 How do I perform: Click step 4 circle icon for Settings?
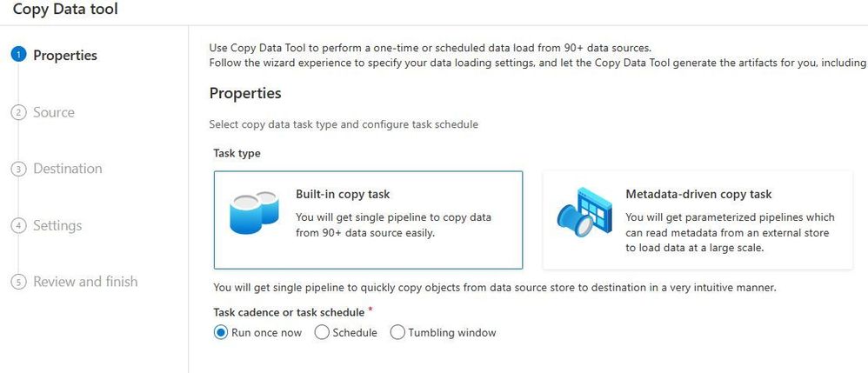pyautogui.click(x=17, y=226)
